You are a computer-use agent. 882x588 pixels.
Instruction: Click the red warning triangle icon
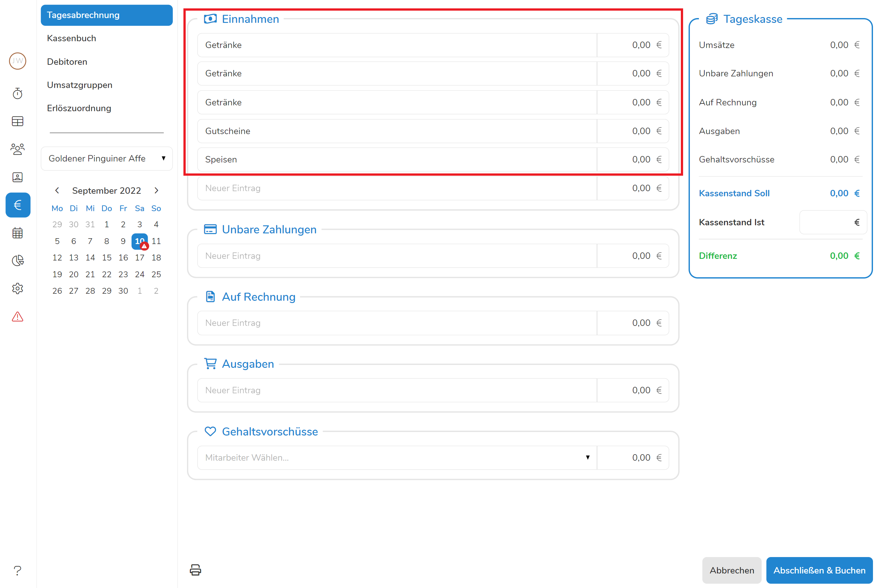(x=18, y=317)
